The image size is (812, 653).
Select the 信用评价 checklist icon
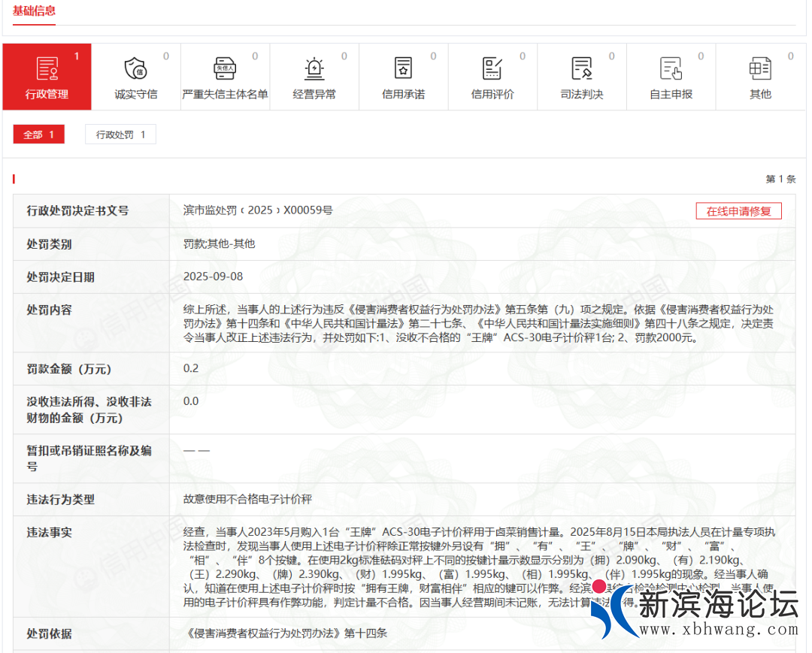pos(492,68)
